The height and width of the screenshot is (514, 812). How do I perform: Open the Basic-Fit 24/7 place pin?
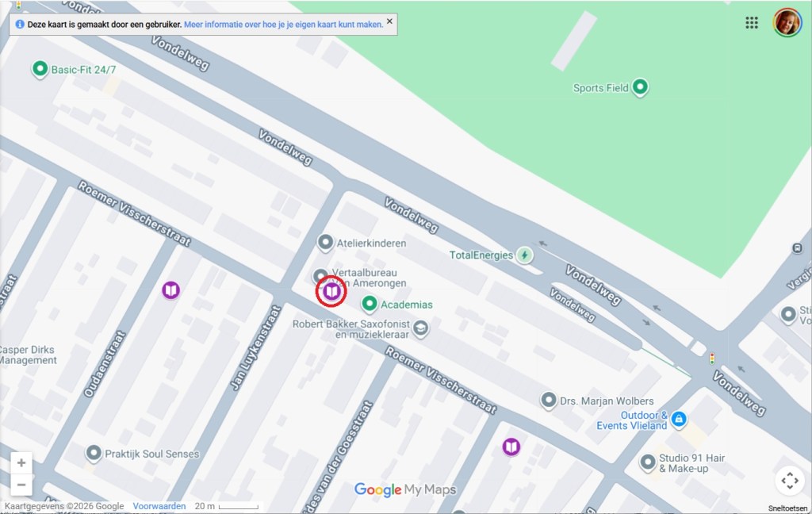[x=40, y=70]
